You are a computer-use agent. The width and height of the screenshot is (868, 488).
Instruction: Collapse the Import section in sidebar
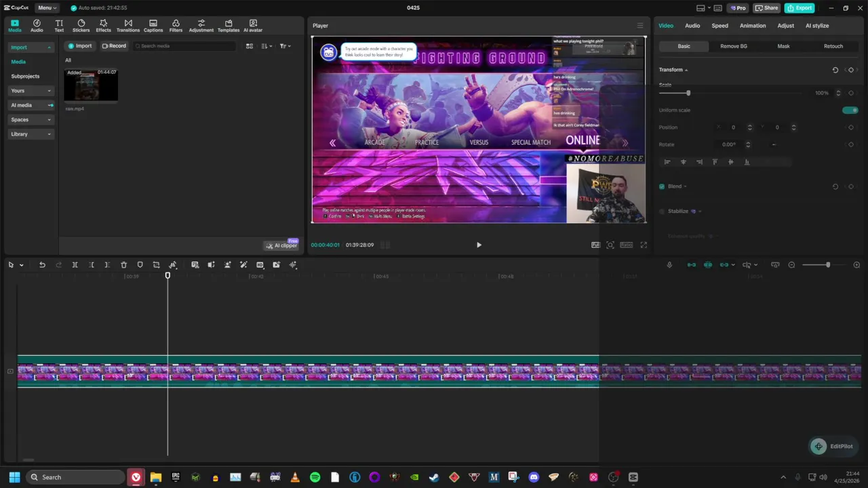[x=31, y=47]
